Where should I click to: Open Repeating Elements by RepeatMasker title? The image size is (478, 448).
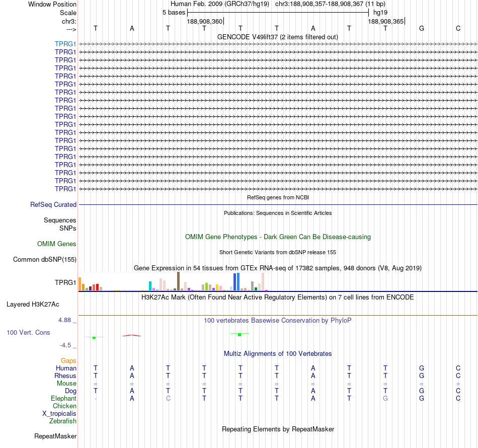[278, 429]
